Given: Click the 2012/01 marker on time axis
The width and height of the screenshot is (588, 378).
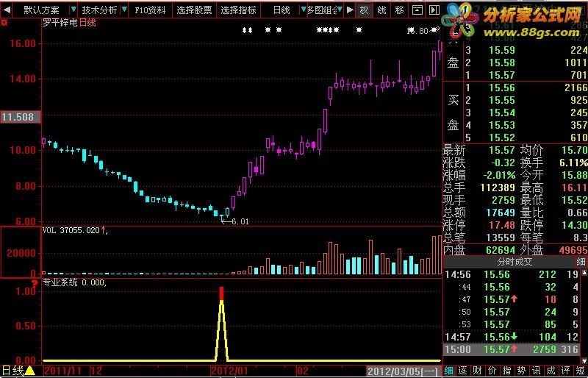Looking at the screenshot, I should point(229,371).
